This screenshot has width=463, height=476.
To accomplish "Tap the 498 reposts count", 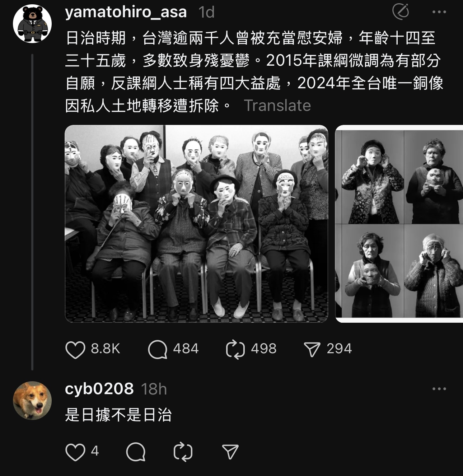I will [264, 349].
